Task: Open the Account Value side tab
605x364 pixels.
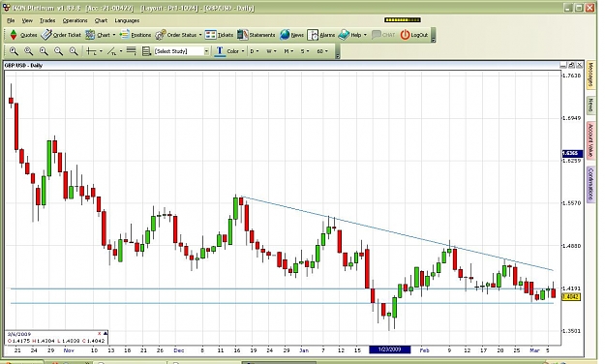Action: pyautogui.click(x=590, y=140)
